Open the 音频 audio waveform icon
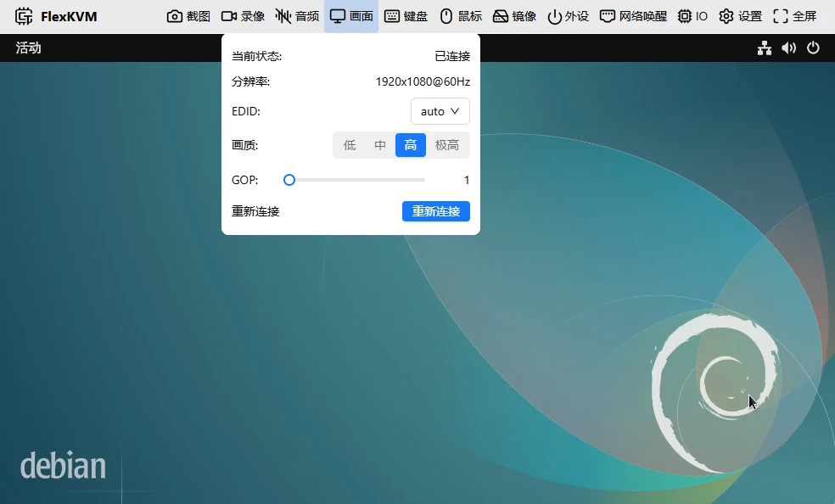Screen dimensions: 835x504 pyautogui.click(x=283, y=16)
